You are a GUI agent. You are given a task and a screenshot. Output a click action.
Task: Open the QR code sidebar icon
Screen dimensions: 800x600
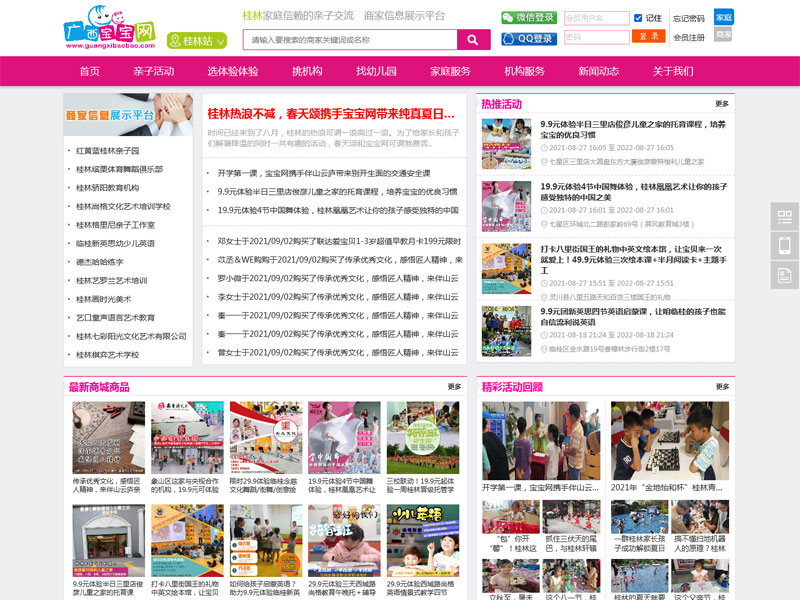coord(785,216)
